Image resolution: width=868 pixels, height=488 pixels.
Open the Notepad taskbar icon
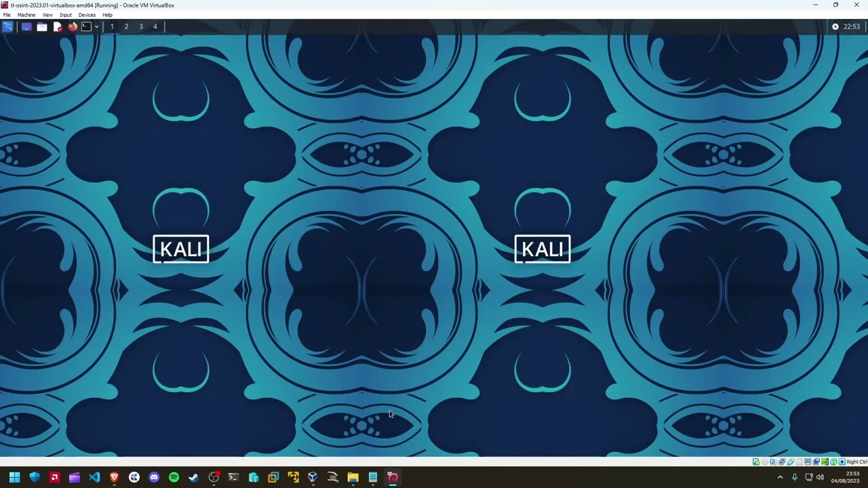coord(372,477)
